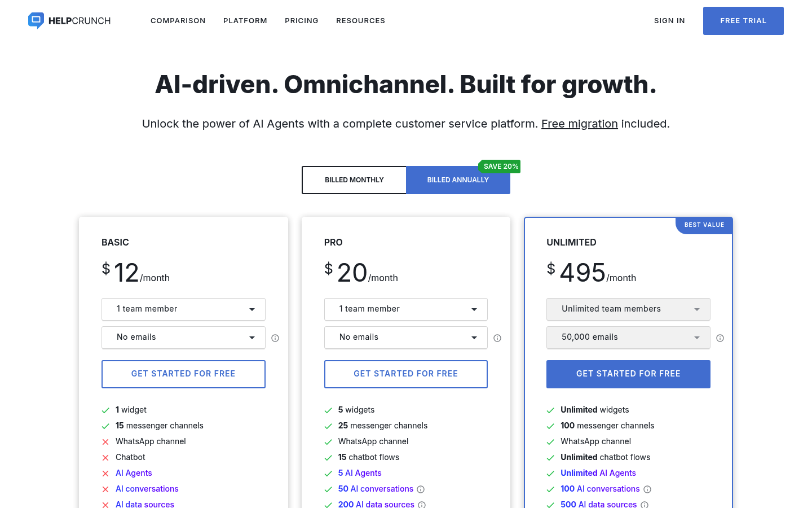812x508 pixels.
Task: Open info icon beside Basic emails dropdown
Action: tap(275, 338)
